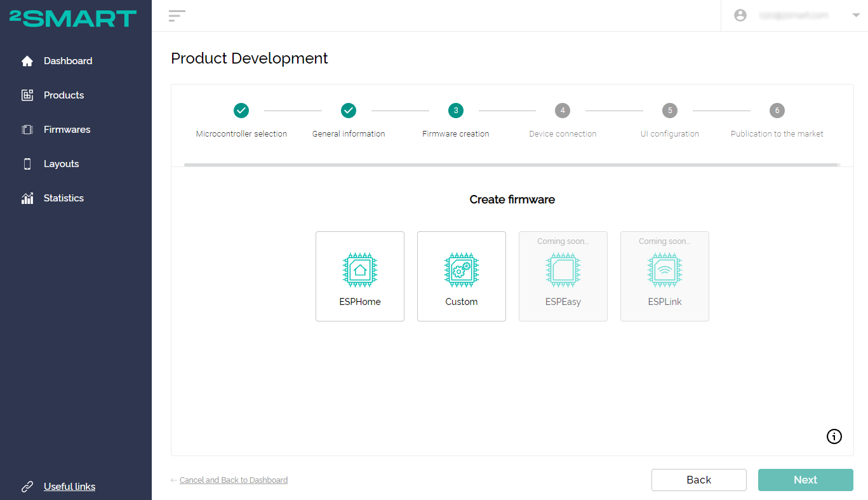Image resolution: width=868 pixels, height=500 pixels.
Task: Open the info circle icon
Action: [x=834, y=436]
